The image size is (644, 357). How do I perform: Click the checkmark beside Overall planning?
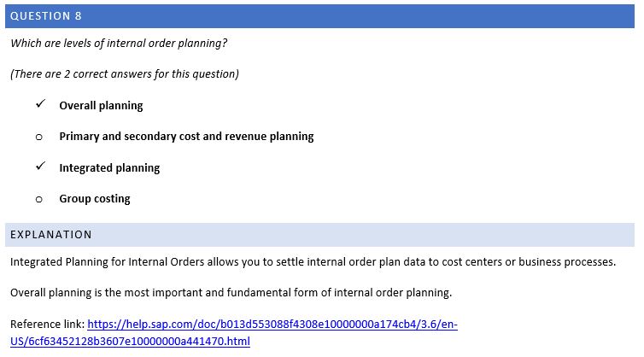coord(39,105)
